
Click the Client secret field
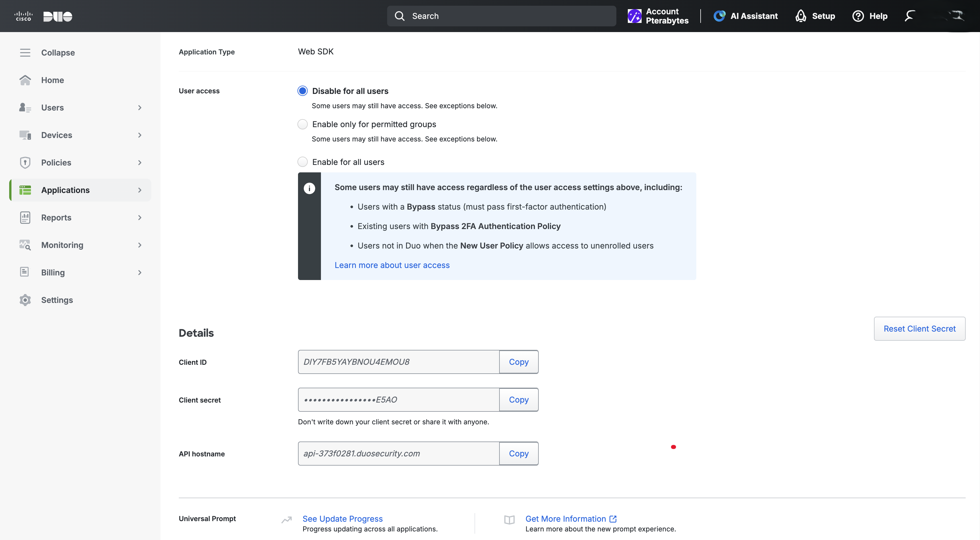398,400
